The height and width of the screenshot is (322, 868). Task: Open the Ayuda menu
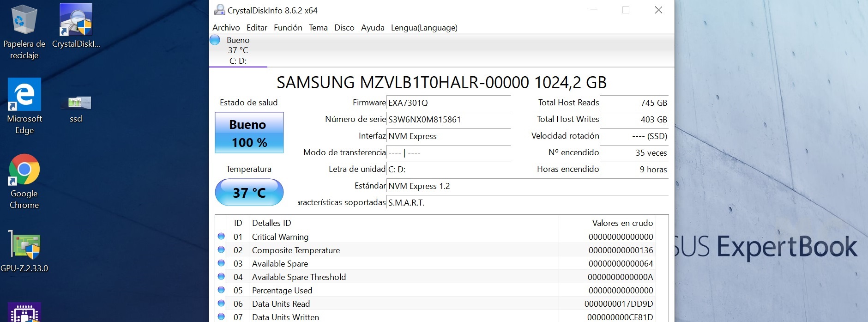[x=372, y=28]
